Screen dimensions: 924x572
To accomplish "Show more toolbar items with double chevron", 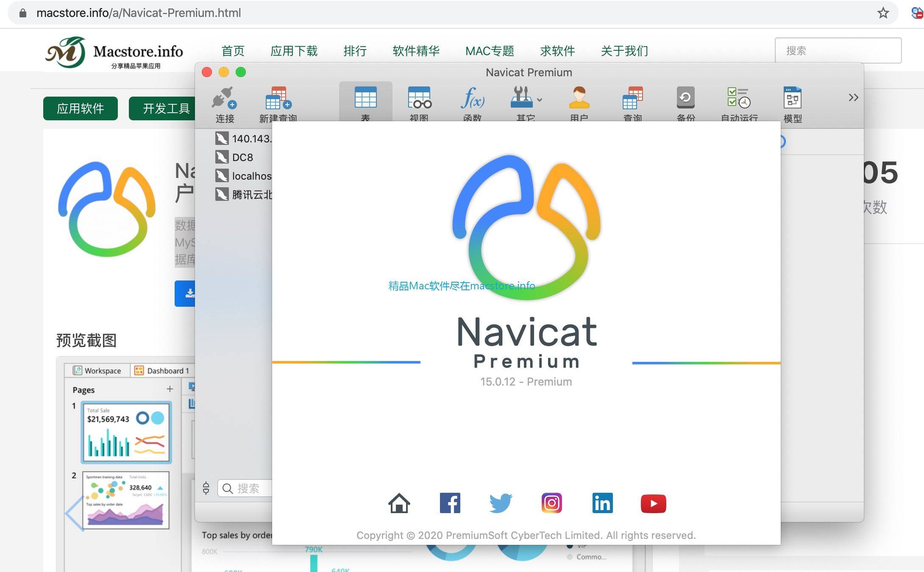I will [853, 98].
